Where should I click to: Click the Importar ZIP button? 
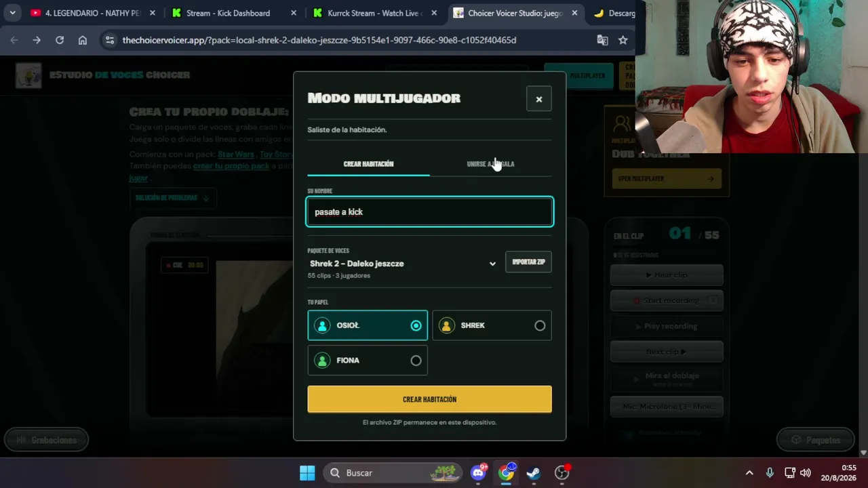point(528,262)
